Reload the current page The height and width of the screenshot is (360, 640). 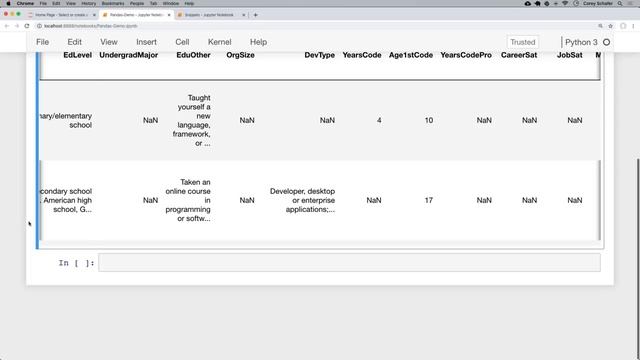click(27, 26)
